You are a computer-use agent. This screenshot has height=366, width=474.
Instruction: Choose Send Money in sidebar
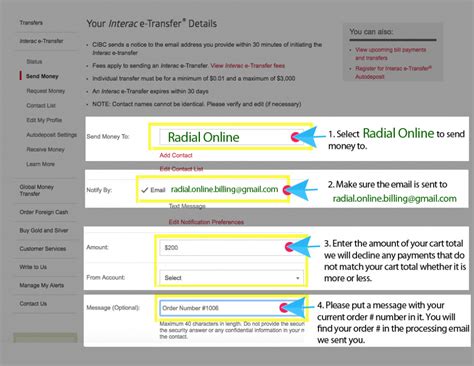tap(42, 76)
